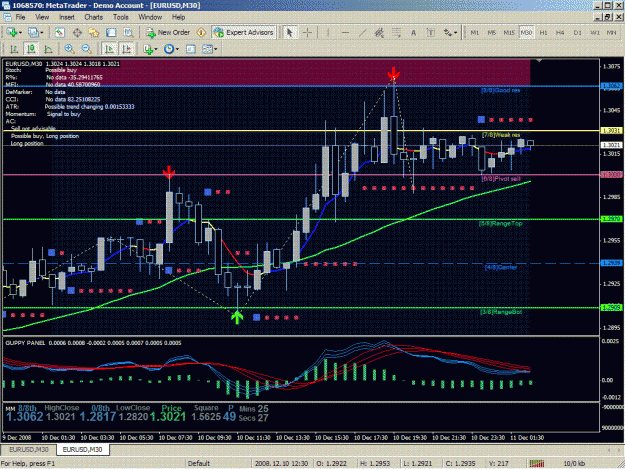Viewport: 625px width, 469px height.
Task: Click the '2008.12.10 12:30' status bar field
Action: tap(281, 463)
